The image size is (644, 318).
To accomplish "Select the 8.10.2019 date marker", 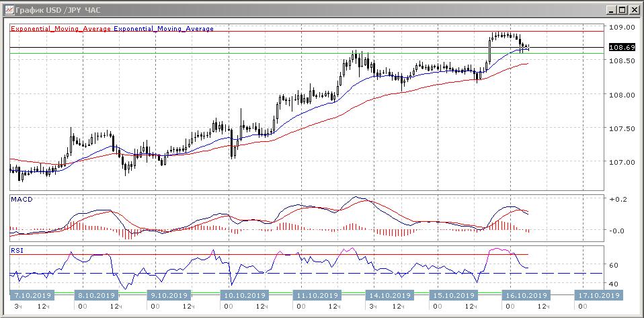I will [x=97, y=295].
